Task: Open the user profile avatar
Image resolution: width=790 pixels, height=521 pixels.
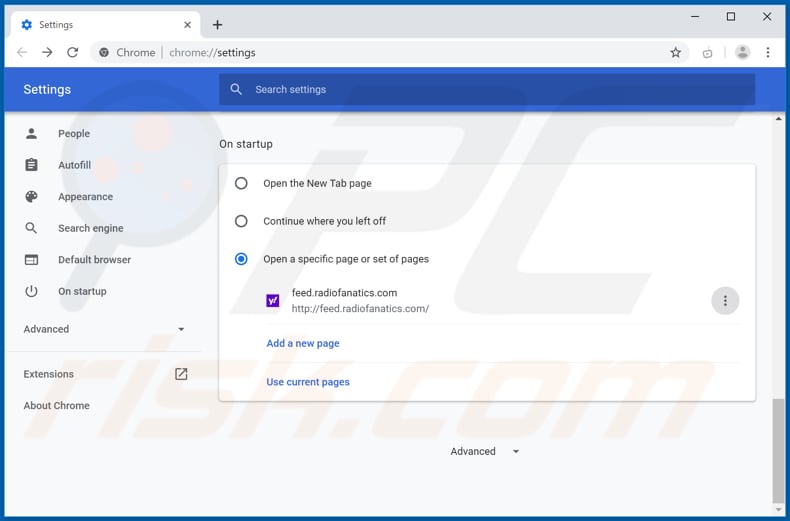Action: click(742, 52)
